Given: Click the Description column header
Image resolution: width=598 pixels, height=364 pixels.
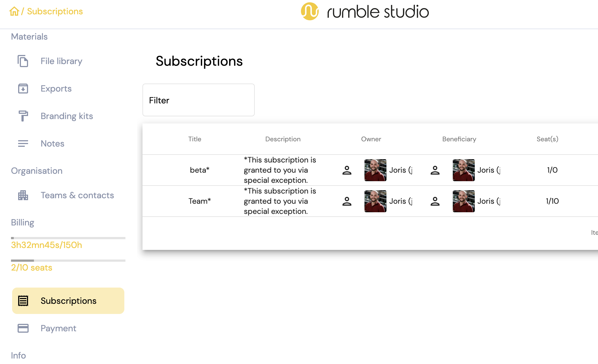Looking at the screenshot, I should click(x=283, y=139).
